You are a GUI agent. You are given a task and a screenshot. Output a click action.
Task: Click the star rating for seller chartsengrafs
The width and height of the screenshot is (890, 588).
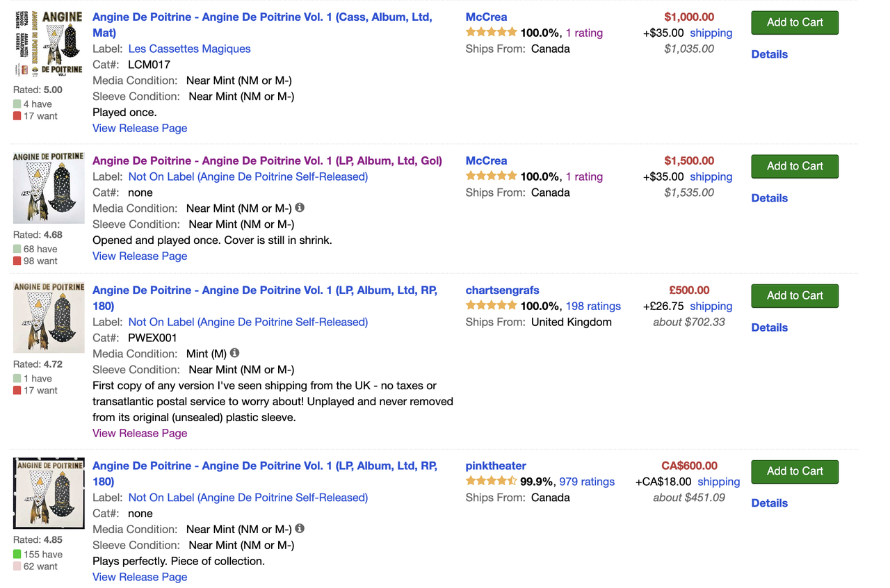(x=491, y=306)
